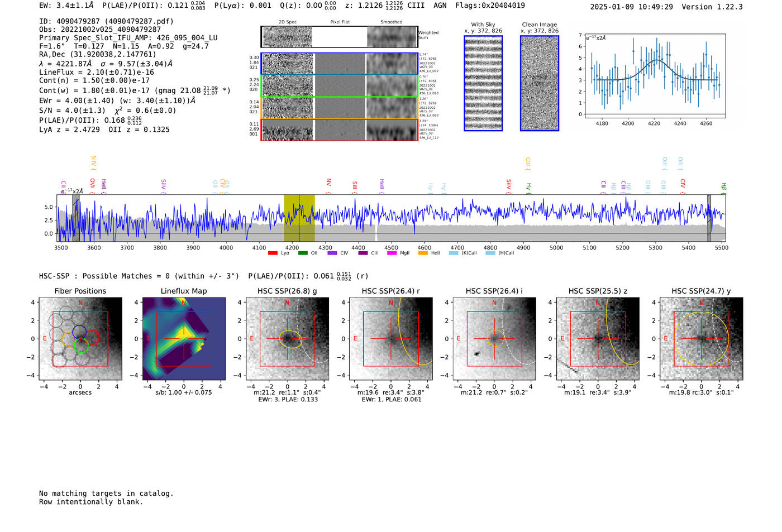The height and width of the screenshot is (532, 782).
Task: Click the red fiber circle in Fiber Positions
Action: click(x=92, y=337)
